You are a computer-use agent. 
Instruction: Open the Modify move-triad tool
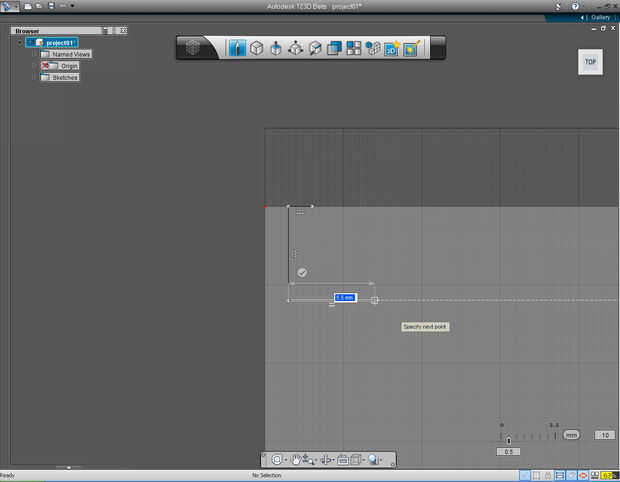[x=295, y=48]
